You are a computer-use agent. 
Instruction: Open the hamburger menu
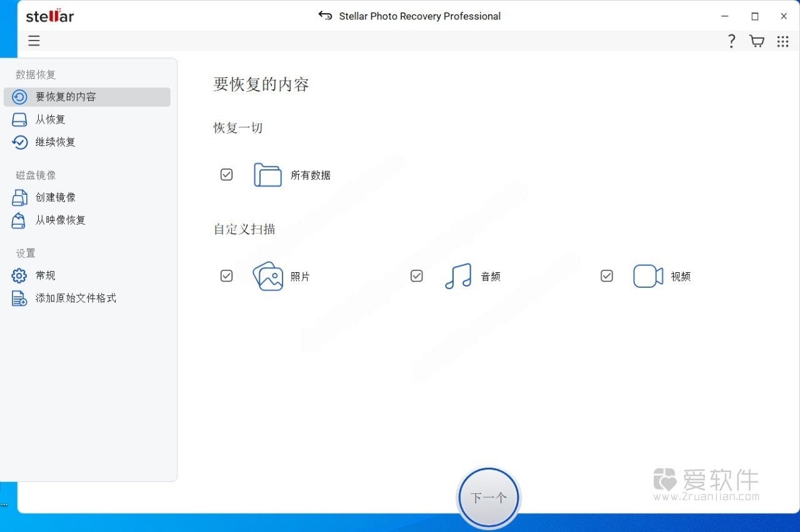[34, 41]
